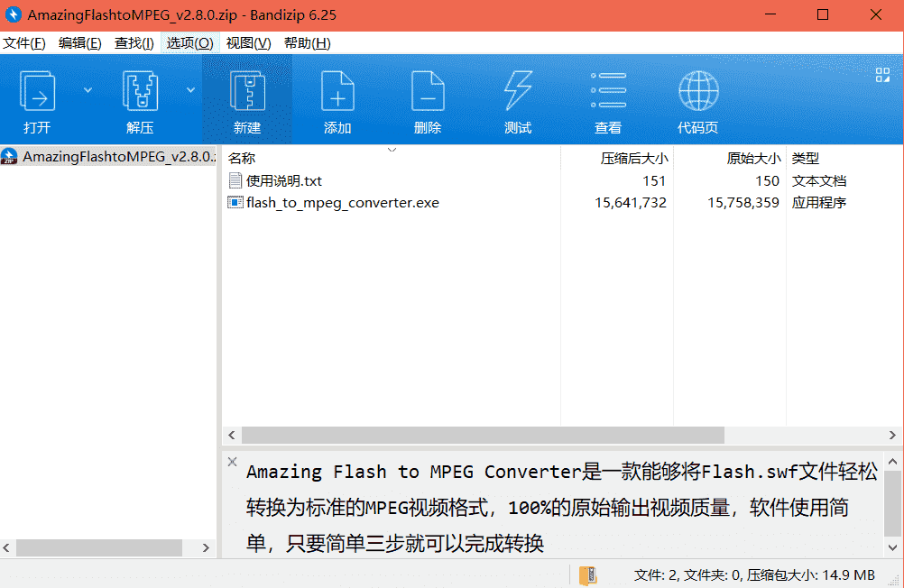Toggle the toolbar layout grid icon
904x588 pixels.
[882, 75]
